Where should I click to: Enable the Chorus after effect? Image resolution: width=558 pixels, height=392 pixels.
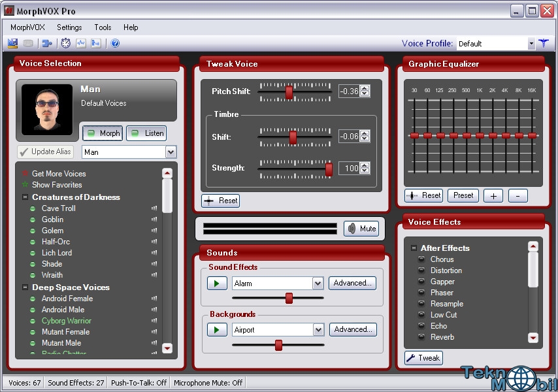click(421, 259)
